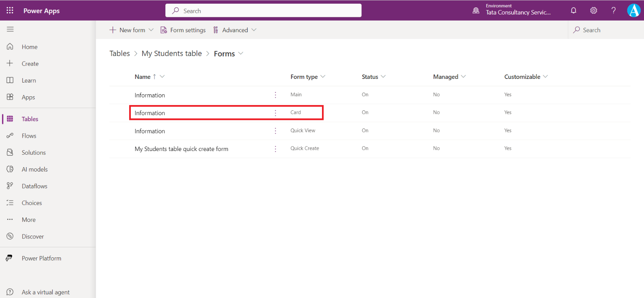Screen dimensions: 644x298
Task: Open settings gear icon
Action: [x=593, y=10]
